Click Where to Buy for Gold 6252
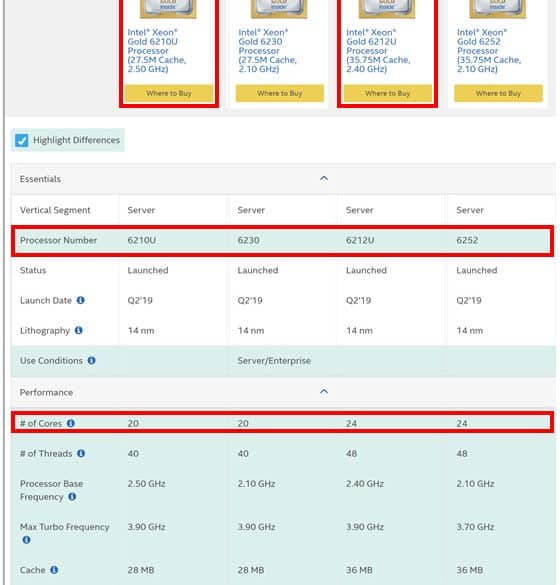560x585 pixels. click(498, 93)
